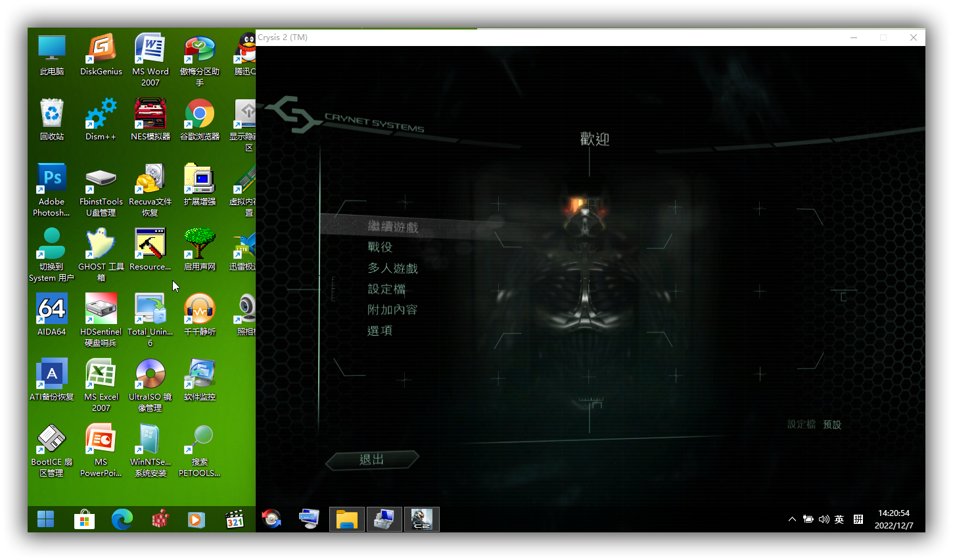This screenshot has width=953, height=560.
Task: Switch to the Crysis 2 taskbar button
Action: click(422, 519)
